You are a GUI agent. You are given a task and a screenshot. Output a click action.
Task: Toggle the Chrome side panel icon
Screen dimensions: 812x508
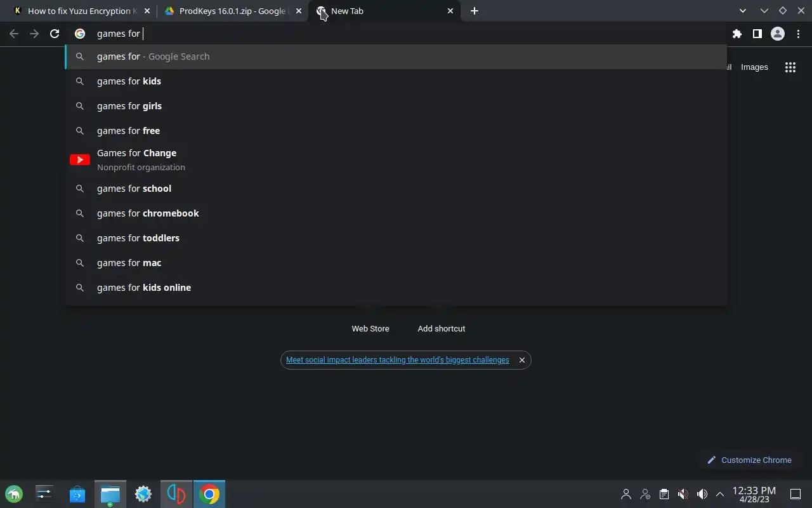[x=757, y=34]
